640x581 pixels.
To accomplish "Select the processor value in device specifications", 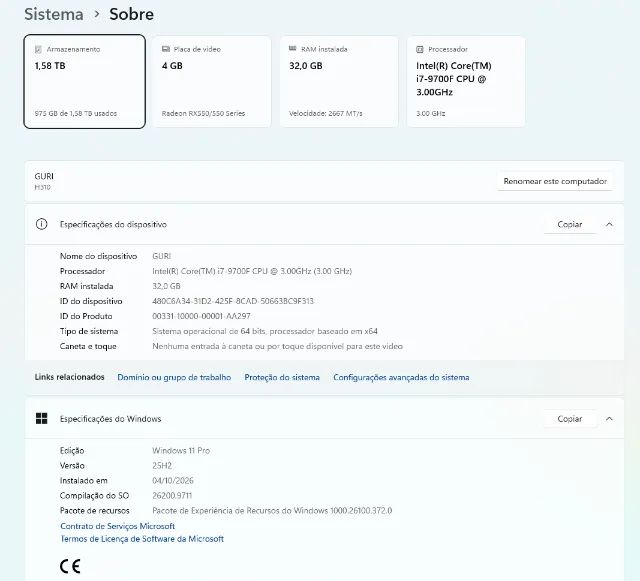I will coord(252,271).
